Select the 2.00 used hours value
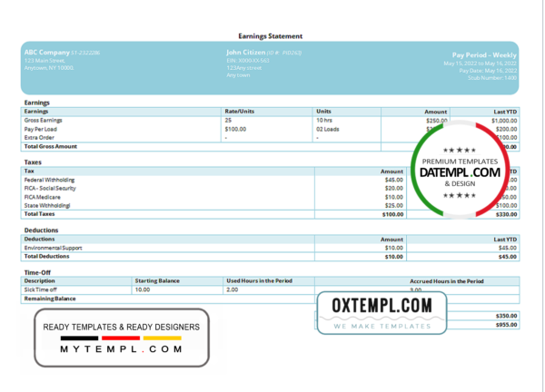The height and width of the screenshot is (392, 545). click(x=233, y=289)
